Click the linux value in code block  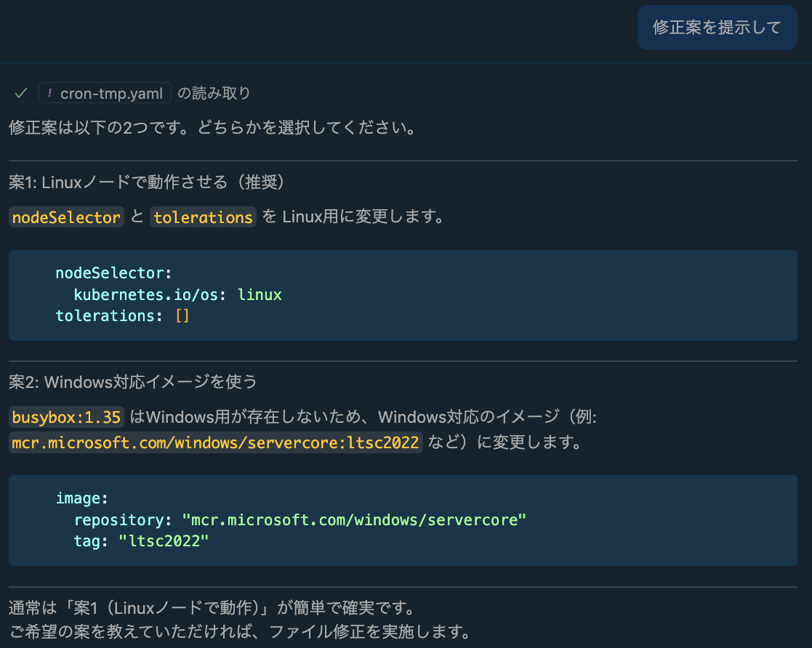(260, 295)
